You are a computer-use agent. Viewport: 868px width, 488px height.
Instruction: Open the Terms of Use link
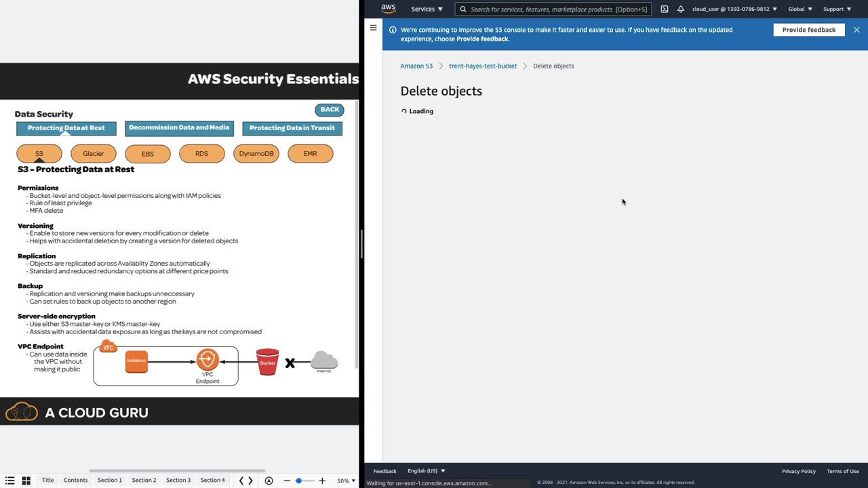(843, 471)
